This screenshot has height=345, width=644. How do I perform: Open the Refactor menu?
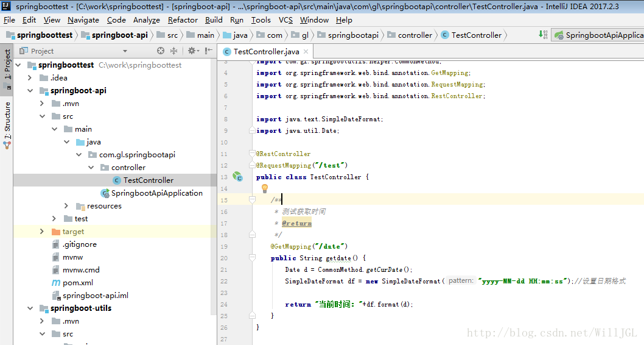pos(181,20)
